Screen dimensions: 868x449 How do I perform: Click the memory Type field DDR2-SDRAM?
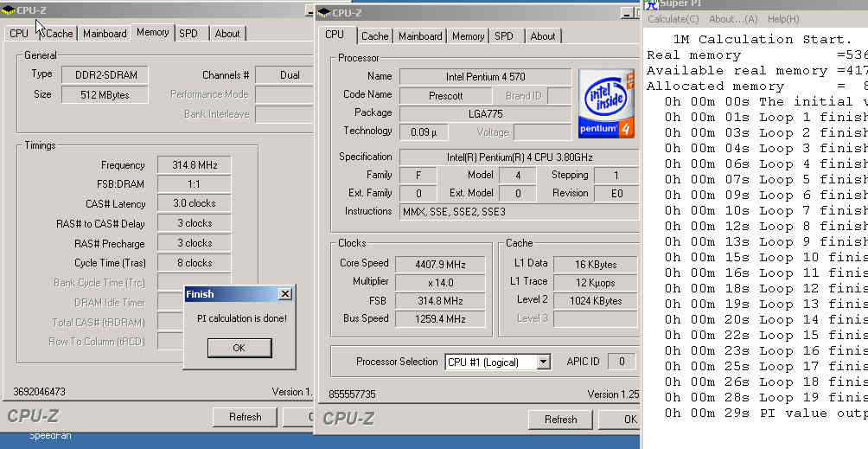104,75
